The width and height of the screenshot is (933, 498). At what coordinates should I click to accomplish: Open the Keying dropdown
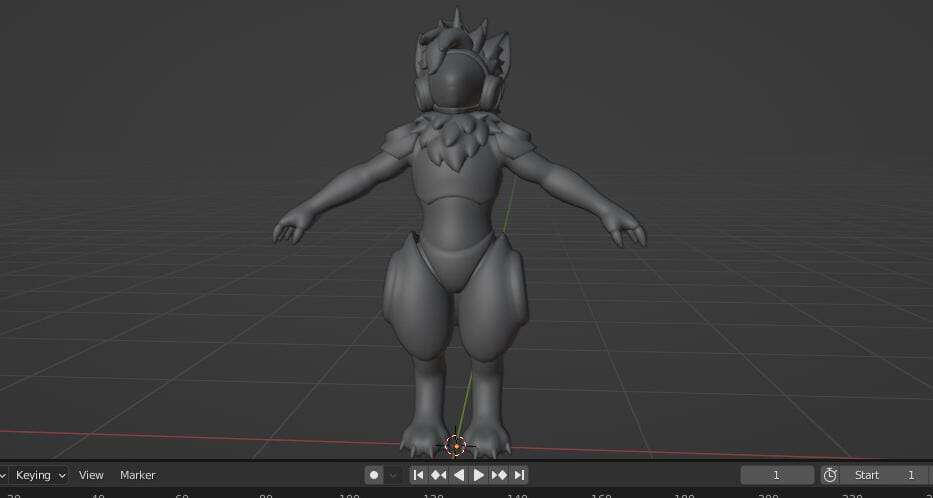click(39, 475)
